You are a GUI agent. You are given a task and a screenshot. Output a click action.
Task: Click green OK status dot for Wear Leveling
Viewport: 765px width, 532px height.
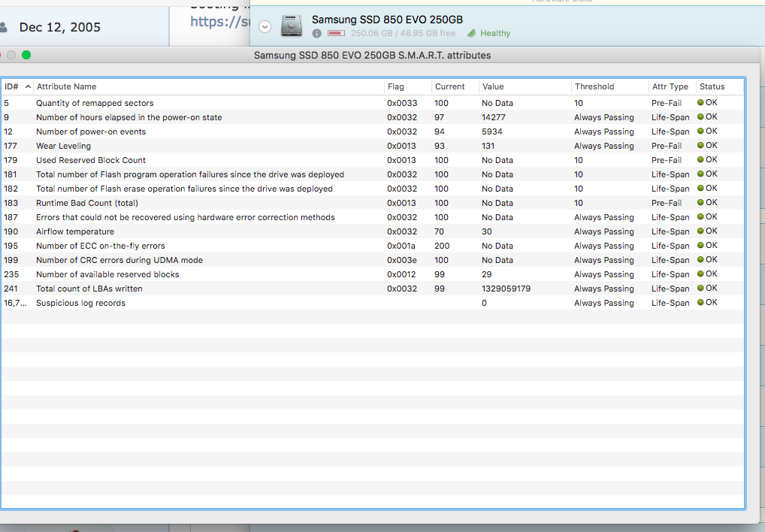tap(700, 145)
